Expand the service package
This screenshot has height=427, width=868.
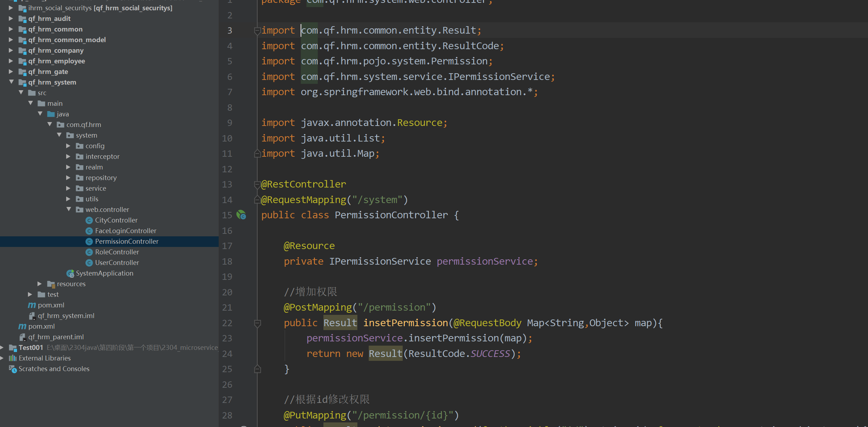tap(68, 188)
